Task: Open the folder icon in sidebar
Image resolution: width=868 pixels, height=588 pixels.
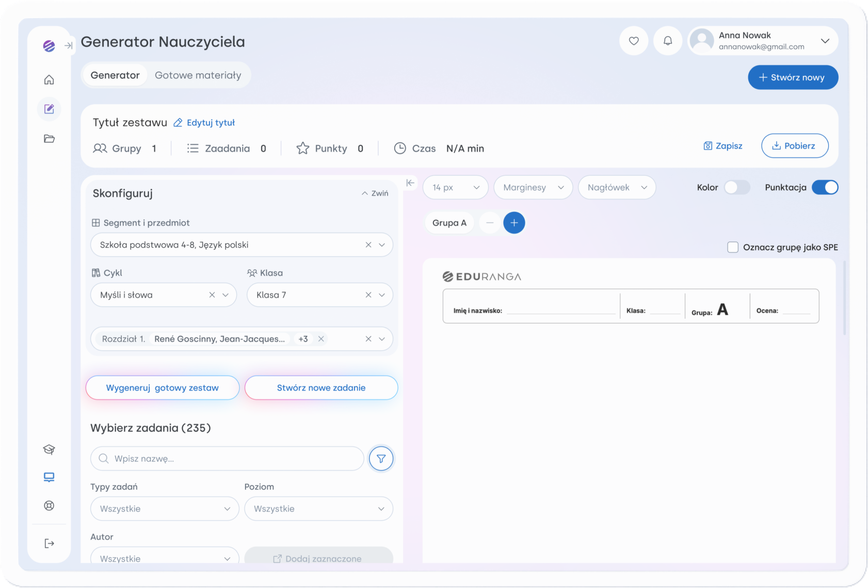Action: point(49,138)
